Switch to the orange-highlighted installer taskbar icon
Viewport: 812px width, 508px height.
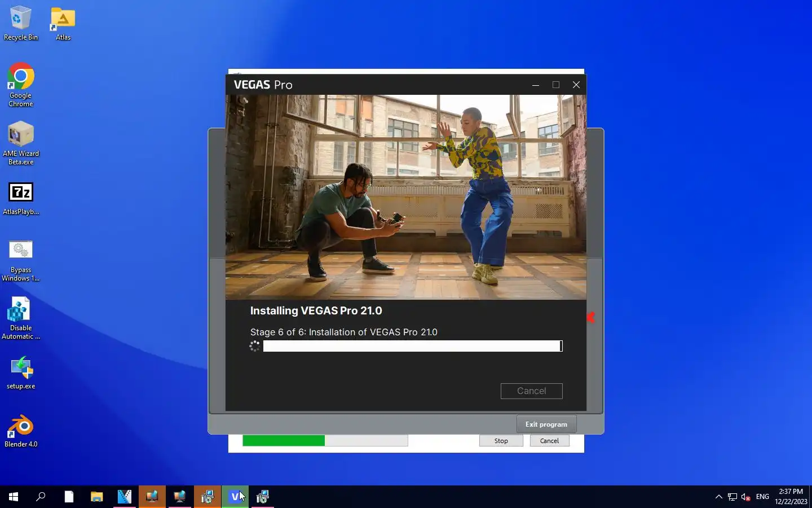(x=207, y=497)
